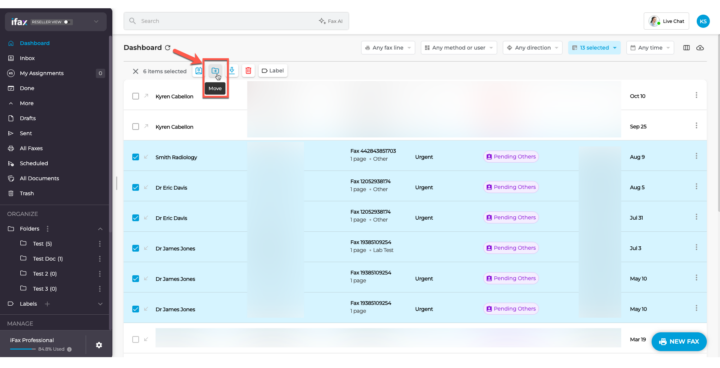720x368 pixels.
Task: Open Live Chat button
Action: (x=666, y=21)
